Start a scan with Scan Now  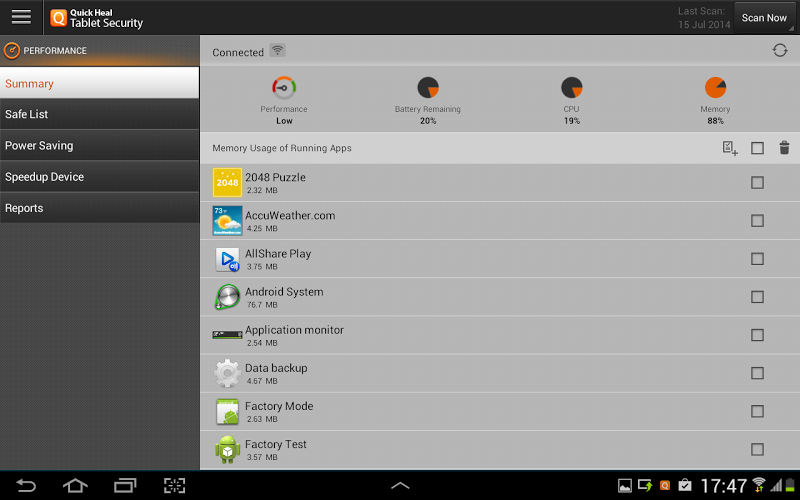(764, 18)
